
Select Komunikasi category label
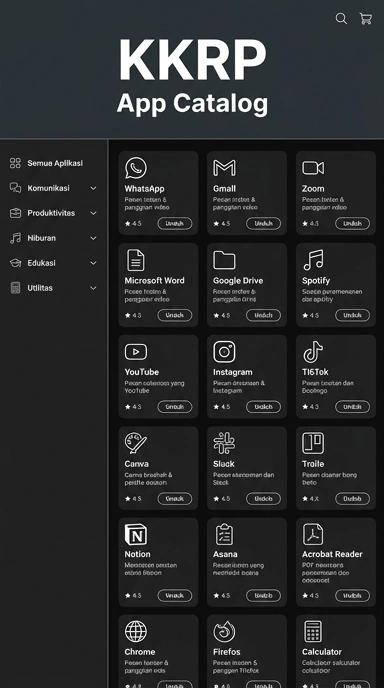tap(48, 188)
